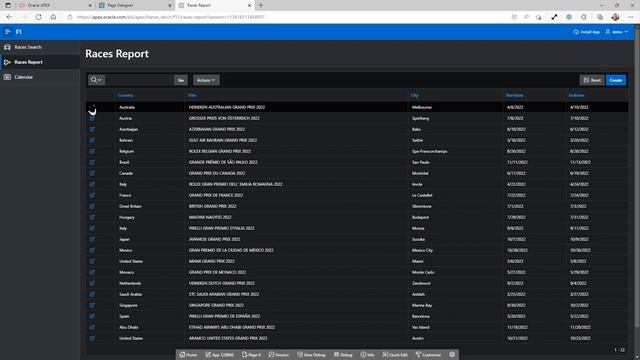Click View Debug in developer toolbar
This screenshot has width=640, height=360.
[x=311, y=355]
